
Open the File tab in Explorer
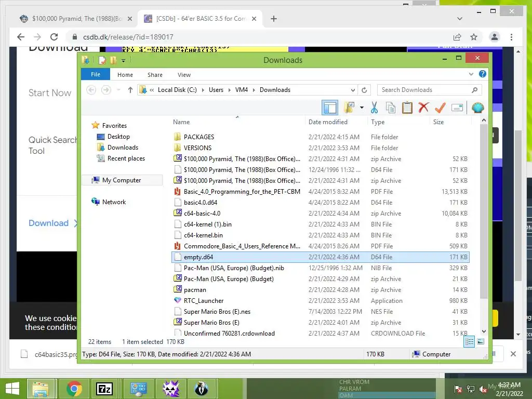pos(96,74)
